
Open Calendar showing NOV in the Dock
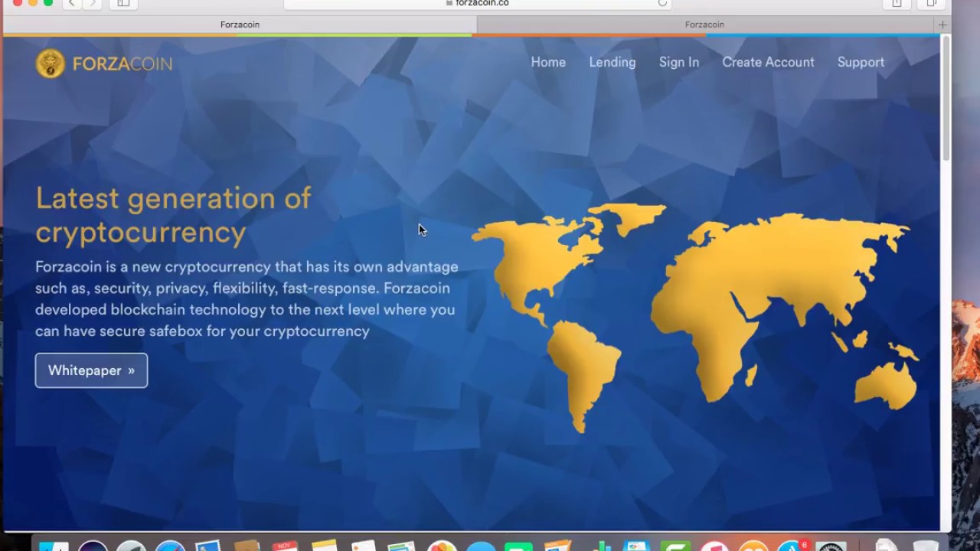(285, 546)
